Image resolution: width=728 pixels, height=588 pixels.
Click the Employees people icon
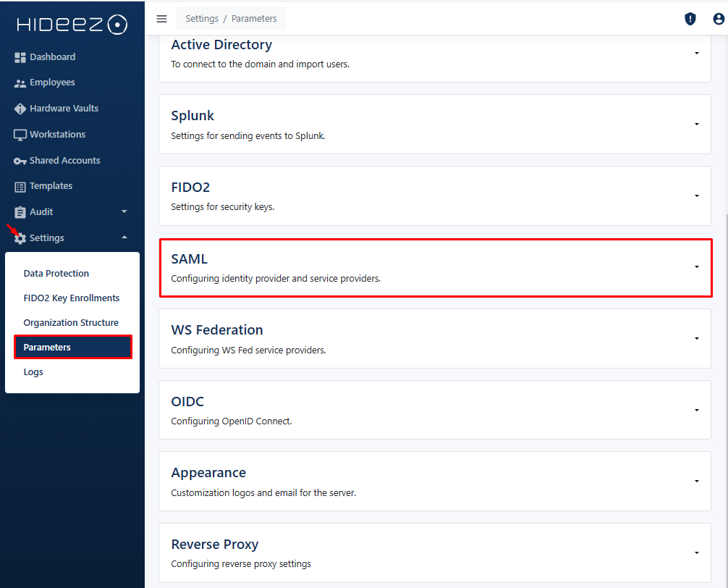[x=20, y=83]
